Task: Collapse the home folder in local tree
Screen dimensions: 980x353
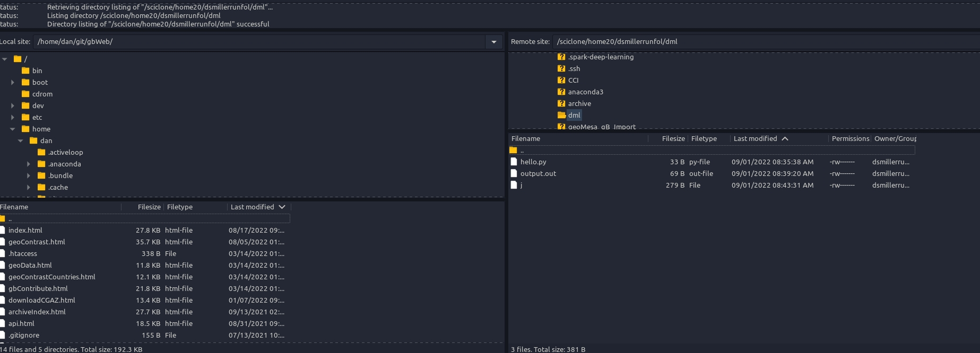Action: point(13,129)
